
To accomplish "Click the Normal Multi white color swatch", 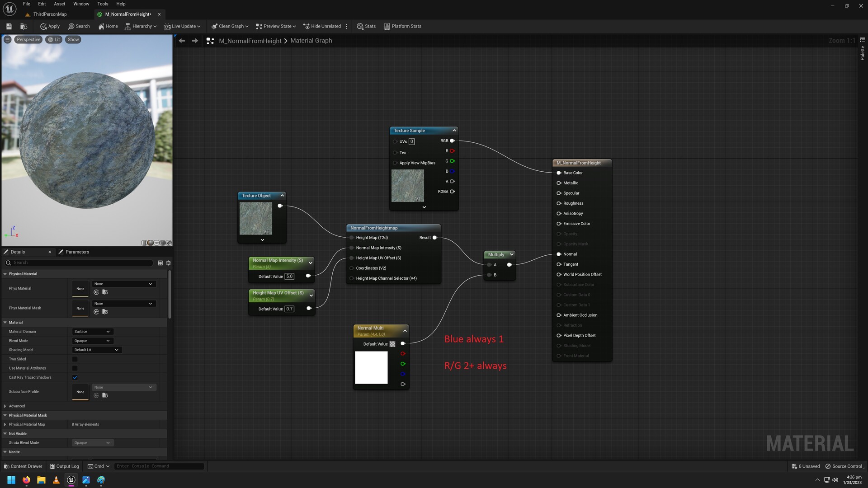I will [x=371, y=367].
